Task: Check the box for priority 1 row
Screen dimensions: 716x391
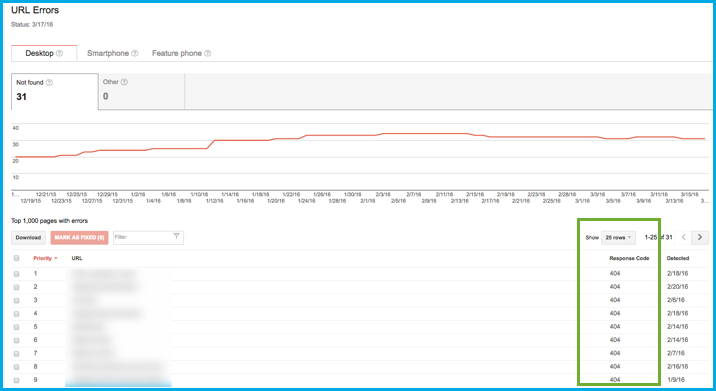Action: [x=17, y=274]
